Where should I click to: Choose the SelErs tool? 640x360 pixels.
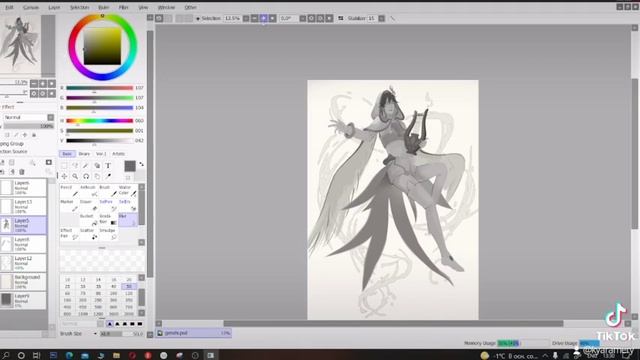point(128,205)
